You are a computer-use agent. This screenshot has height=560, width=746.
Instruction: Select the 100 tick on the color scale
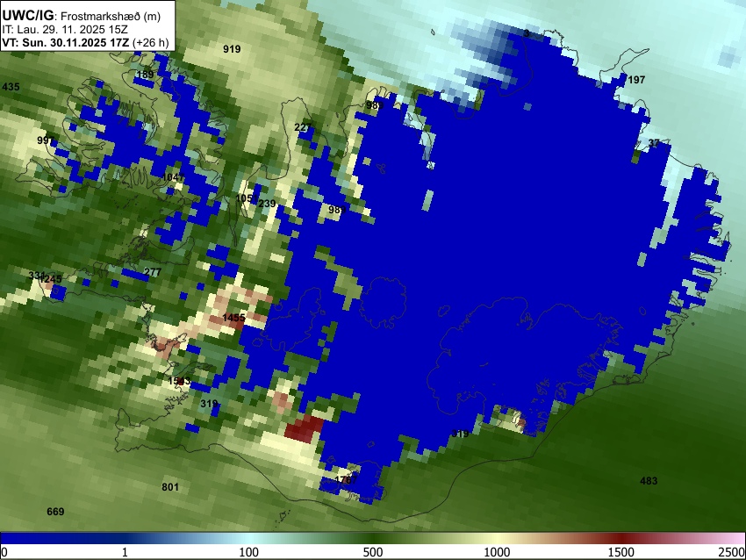(x=249, y=552)
